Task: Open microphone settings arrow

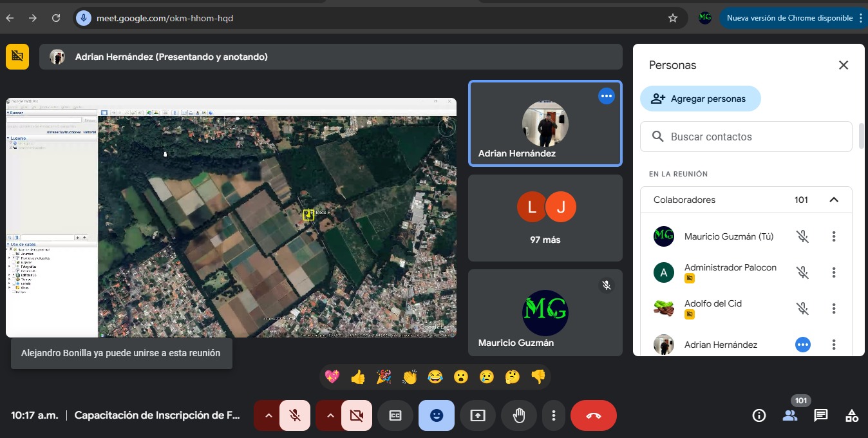Action: coord(269,415)
